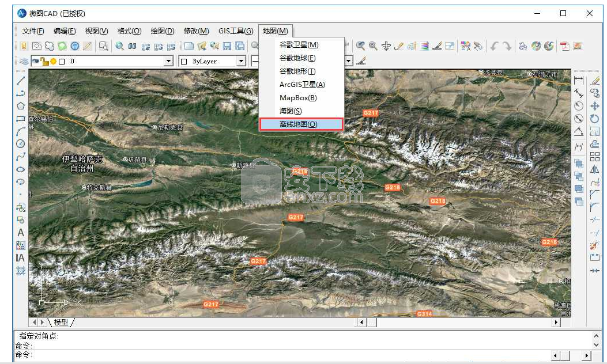
Task: Open the 编辑(E) menu
Action: 65,31
